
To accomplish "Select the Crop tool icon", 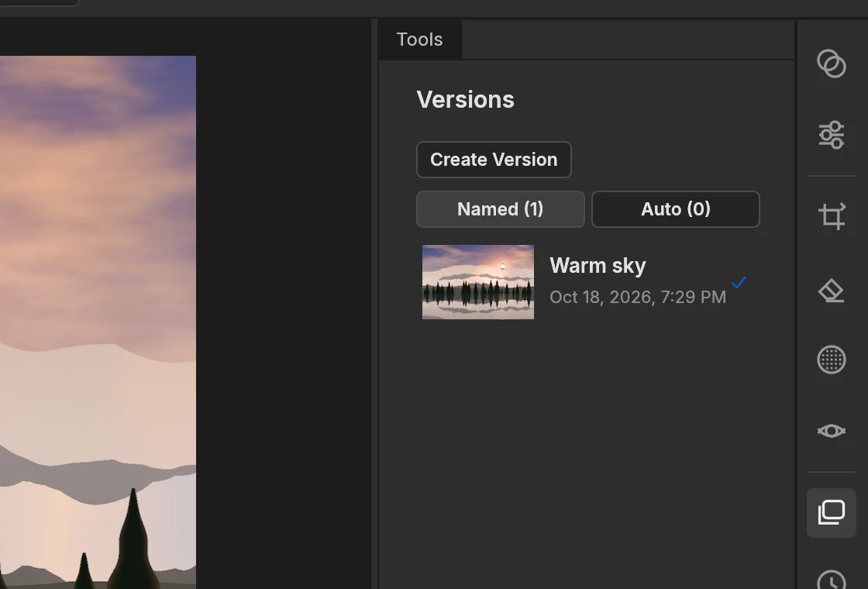I will pyautogui.click(x=832, y=216).
